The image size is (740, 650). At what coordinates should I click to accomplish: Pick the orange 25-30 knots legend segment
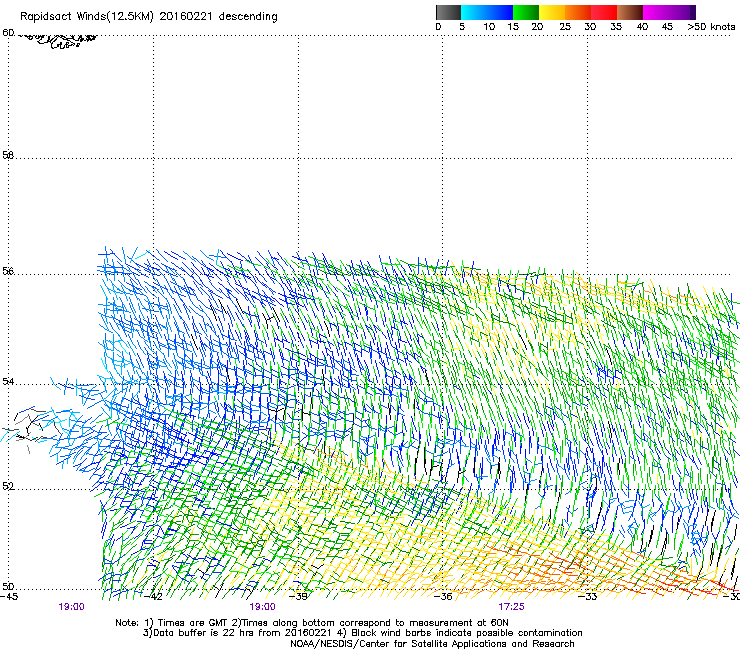pyautogui.click(x=578, y=12)
